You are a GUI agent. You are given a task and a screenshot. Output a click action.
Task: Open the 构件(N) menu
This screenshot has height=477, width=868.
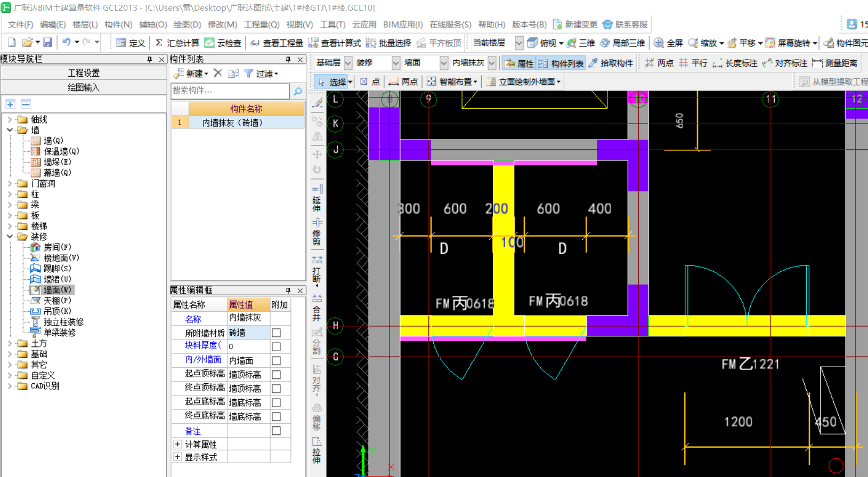[x=118, y=25]
